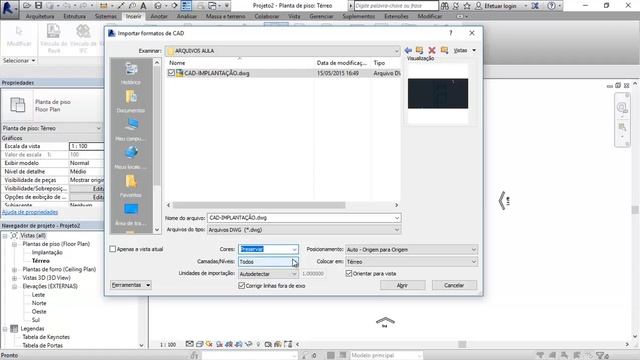Screen dimensions: 640x360
Task: Click the Modificar tool icon on ribbon
Action: (x=19, y=36)
